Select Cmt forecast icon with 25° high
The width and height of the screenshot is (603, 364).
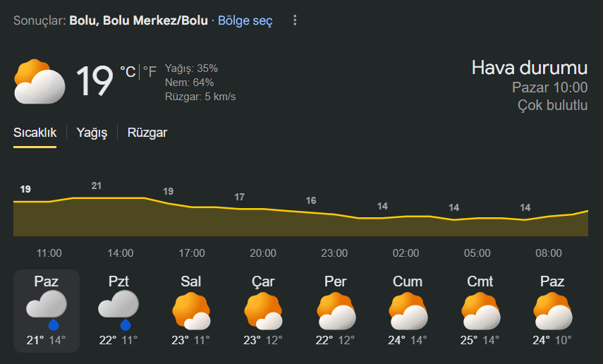480,311
